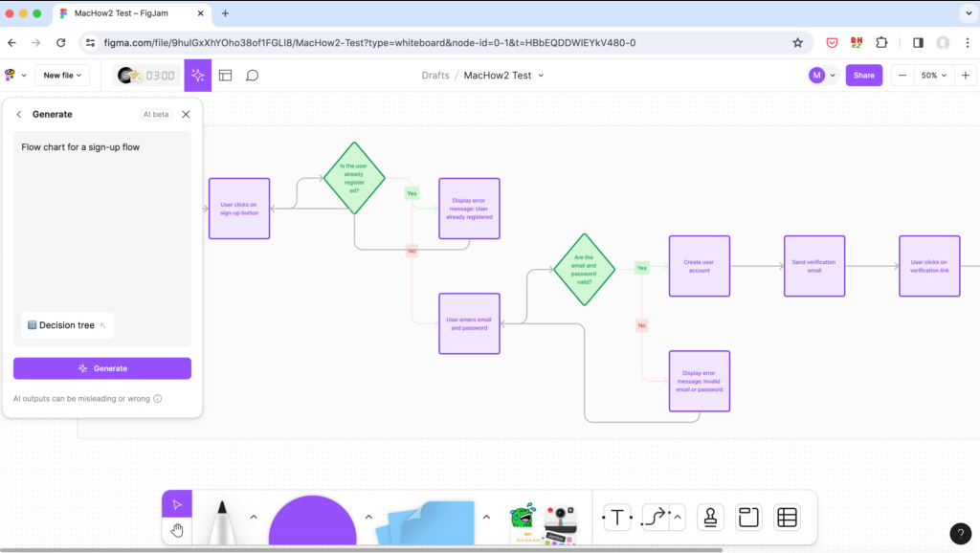Viewport: 980px width, 553px height.
Task: Expand shape options chevron
Action: point(368,517)
